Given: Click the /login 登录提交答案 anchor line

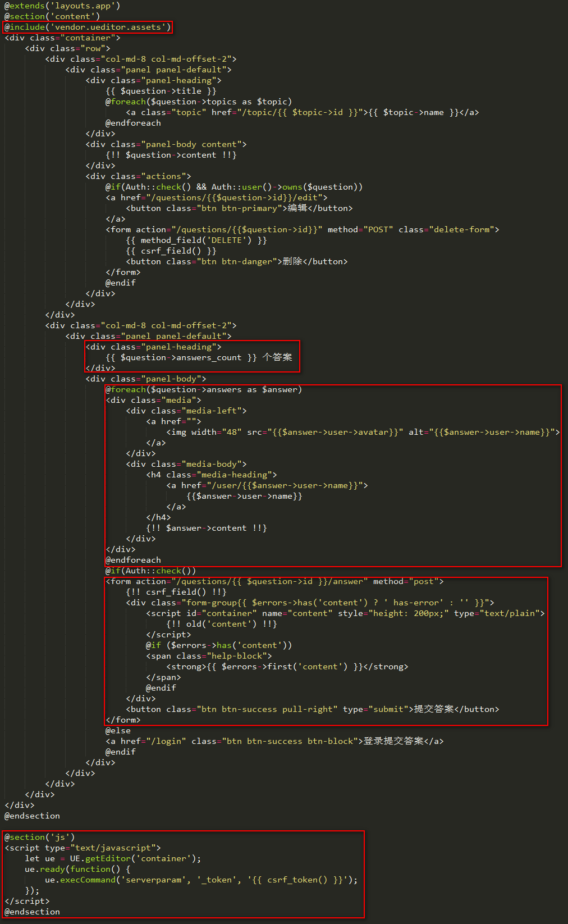Looking at the screenshot, I should click(x=274, y=741).
